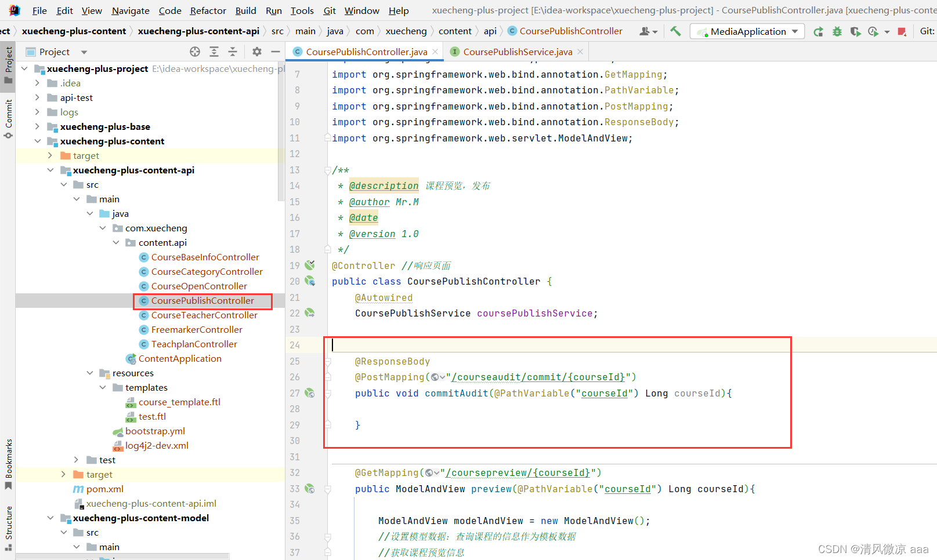Open the File menu
937x560 pixels.
[39, 10]
